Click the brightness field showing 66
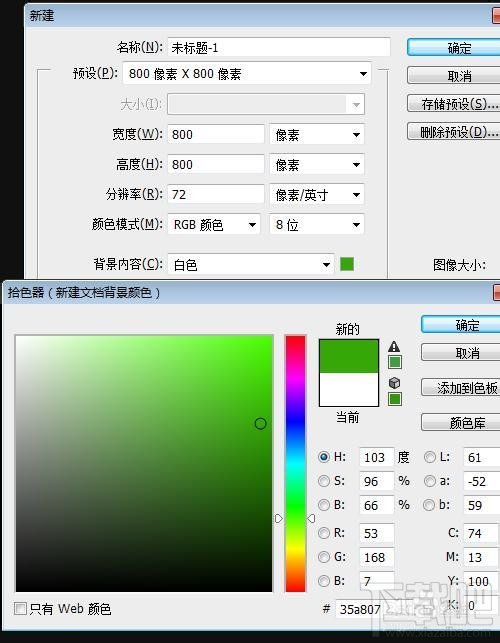The width and height of the screenshot is (500, 643). point(377,505)
